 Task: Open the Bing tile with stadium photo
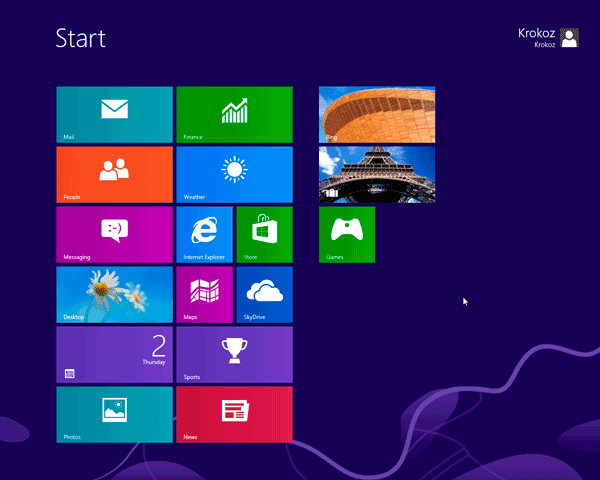377,115
